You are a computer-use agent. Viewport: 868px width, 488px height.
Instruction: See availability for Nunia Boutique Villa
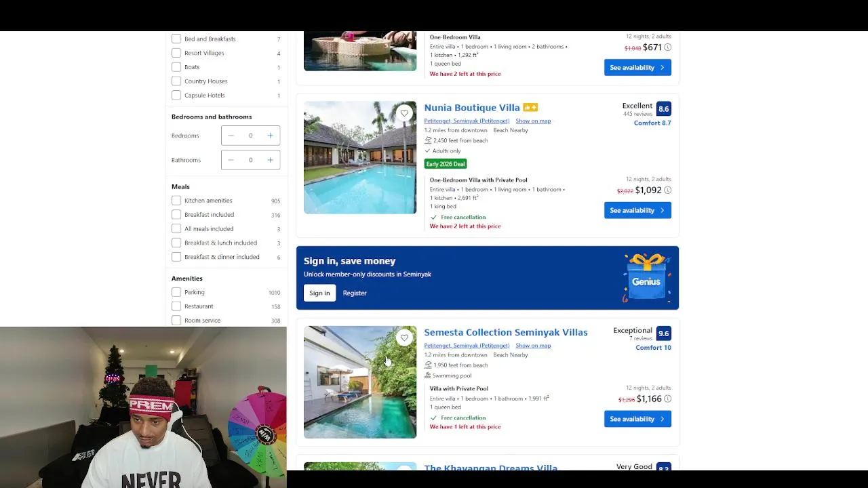coord(637,210)
